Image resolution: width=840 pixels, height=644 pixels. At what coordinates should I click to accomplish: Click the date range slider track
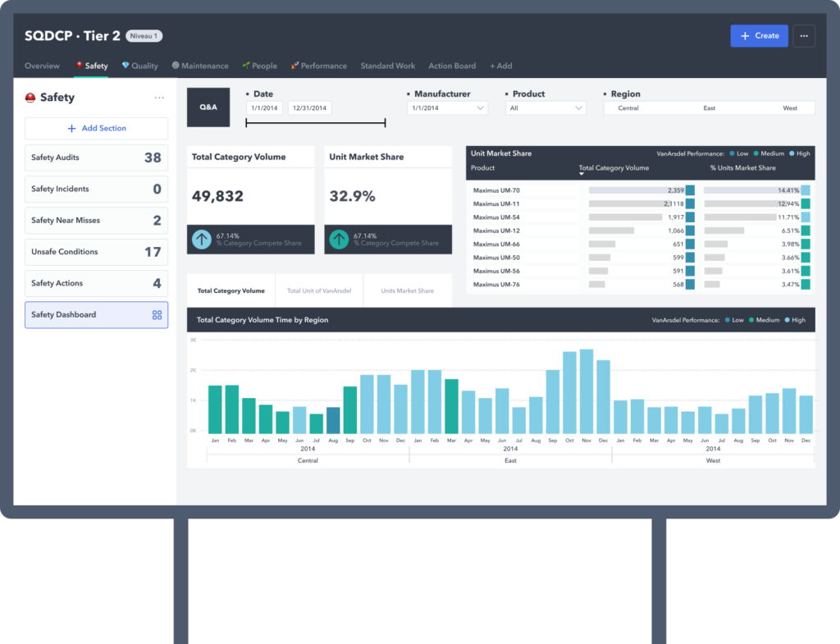(x=316, y=123)
